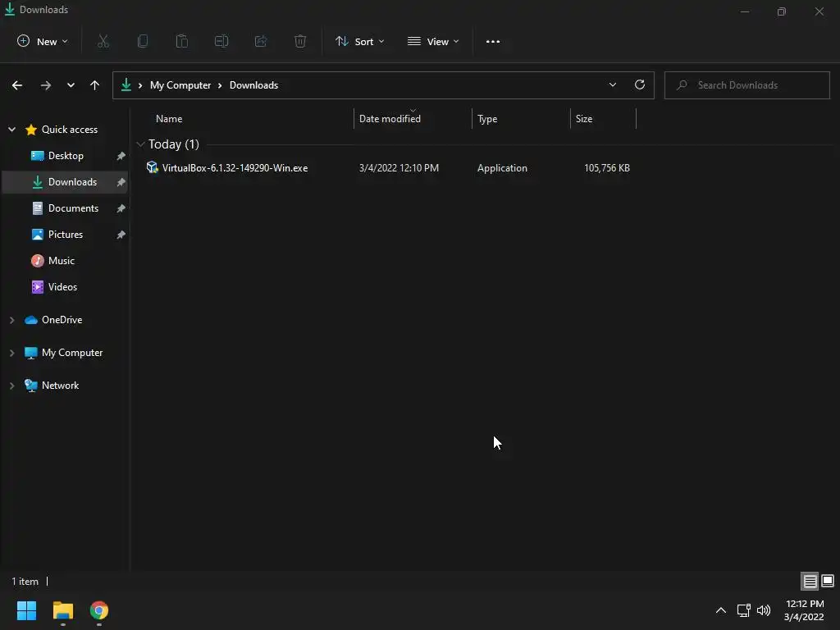
Task: Open Documents in the sidebar
Action: [x=65, y=208]
